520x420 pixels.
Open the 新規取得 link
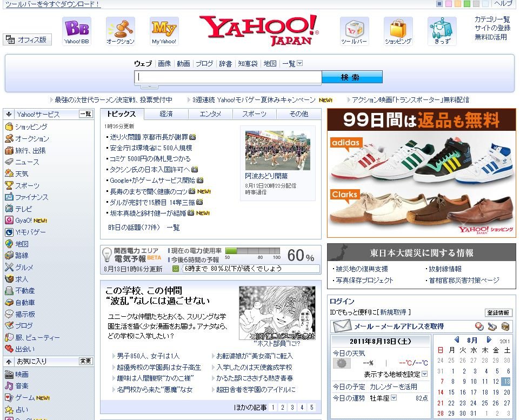point(393,312)
